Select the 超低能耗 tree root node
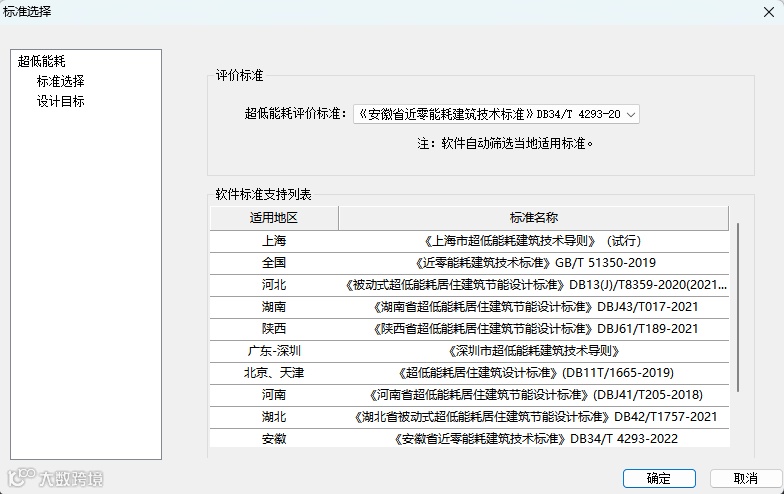 click(42, 62)
